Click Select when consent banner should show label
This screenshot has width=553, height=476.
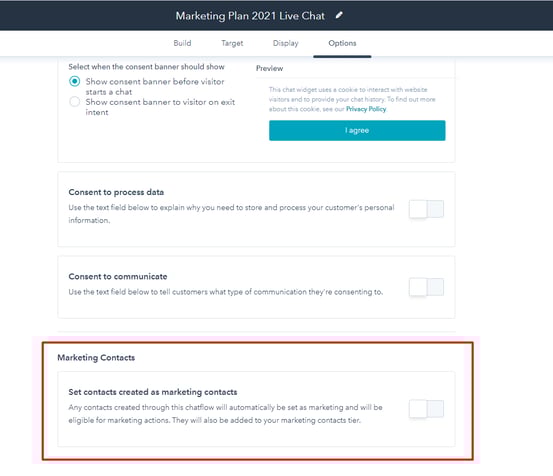pyautogui.click(x=146, y=67)
